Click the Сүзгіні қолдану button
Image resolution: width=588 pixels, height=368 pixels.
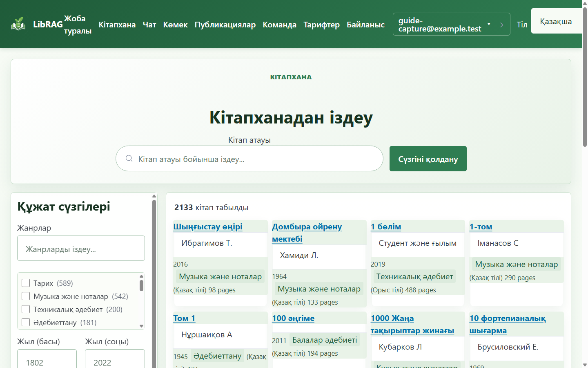click(x=428, y=159)
